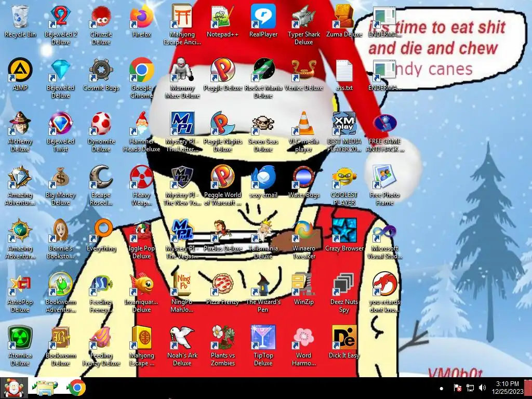The height and width of the screenshot is (399, 532).
Task: Click the Talismania Deluxe icon
Action: pyautogui.click(x=263, y=230)
